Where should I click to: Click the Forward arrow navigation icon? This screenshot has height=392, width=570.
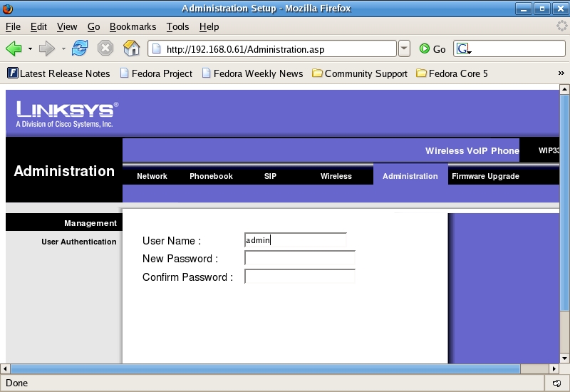coord(46,48)
